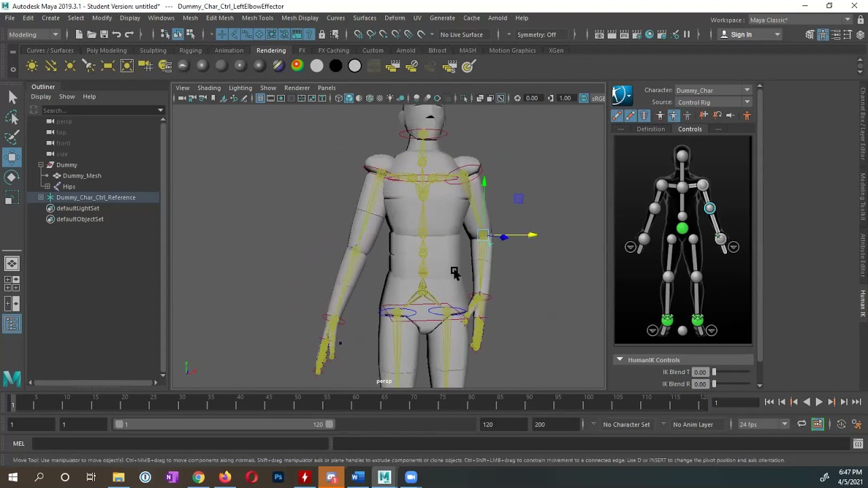Redo action using the status line arrow

[129, 35]
